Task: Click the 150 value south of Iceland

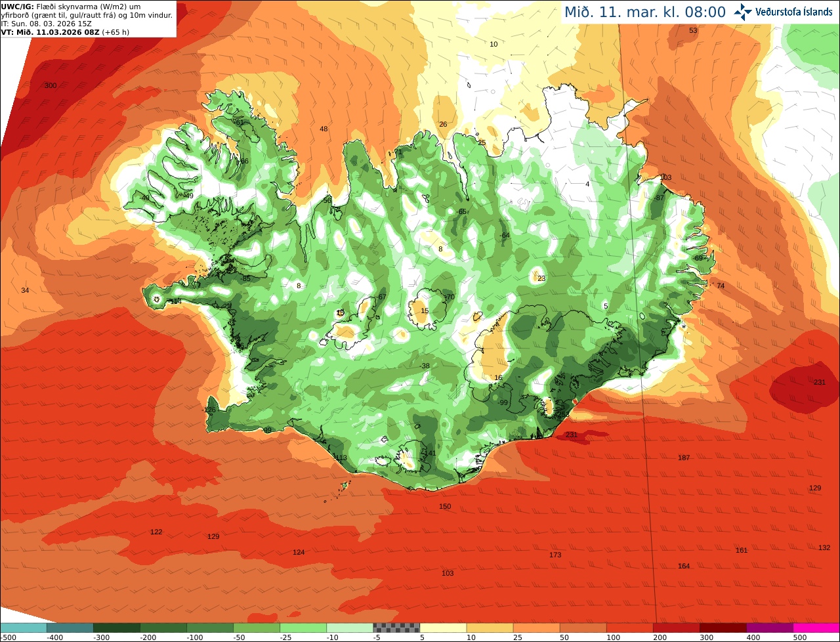Action: click(x=445, y=507)
